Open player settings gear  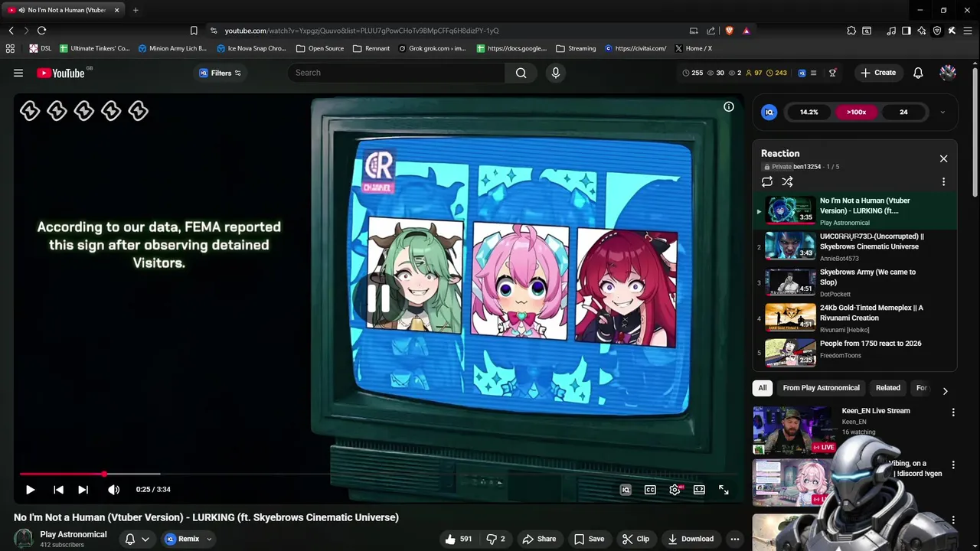[x=675, y=490]
